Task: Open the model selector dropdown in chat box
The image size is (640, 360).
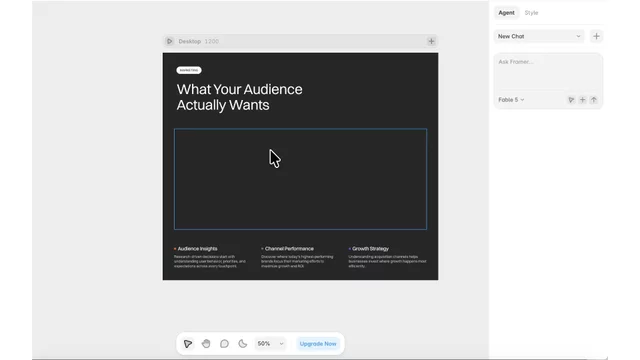Action: pos(511,100)
